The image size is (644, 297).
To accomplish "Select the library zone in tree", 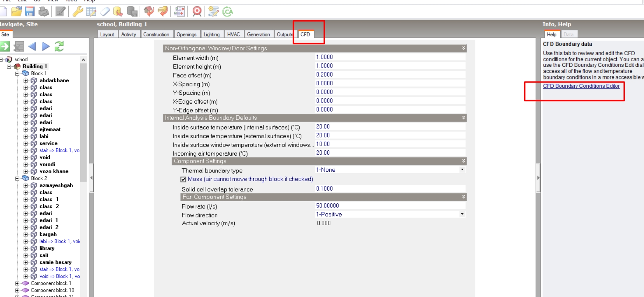I will point(47,248).
